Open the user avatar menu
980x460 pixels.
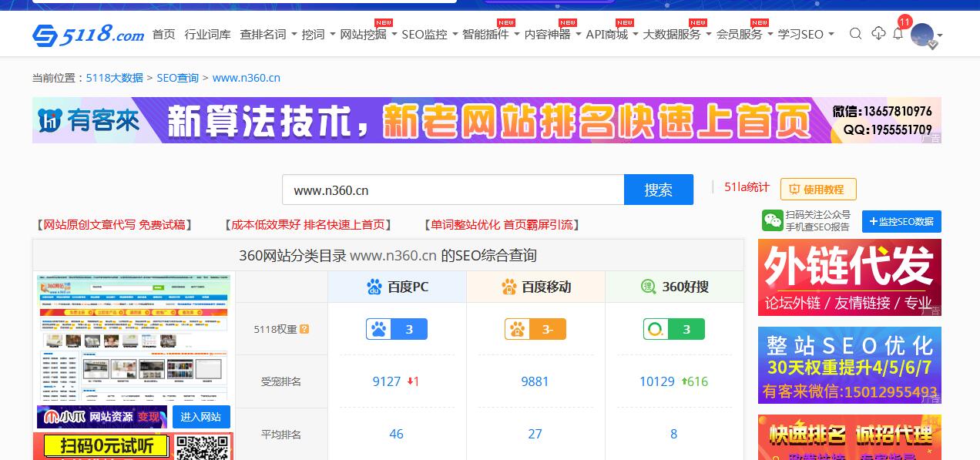(x=925, y=35)
